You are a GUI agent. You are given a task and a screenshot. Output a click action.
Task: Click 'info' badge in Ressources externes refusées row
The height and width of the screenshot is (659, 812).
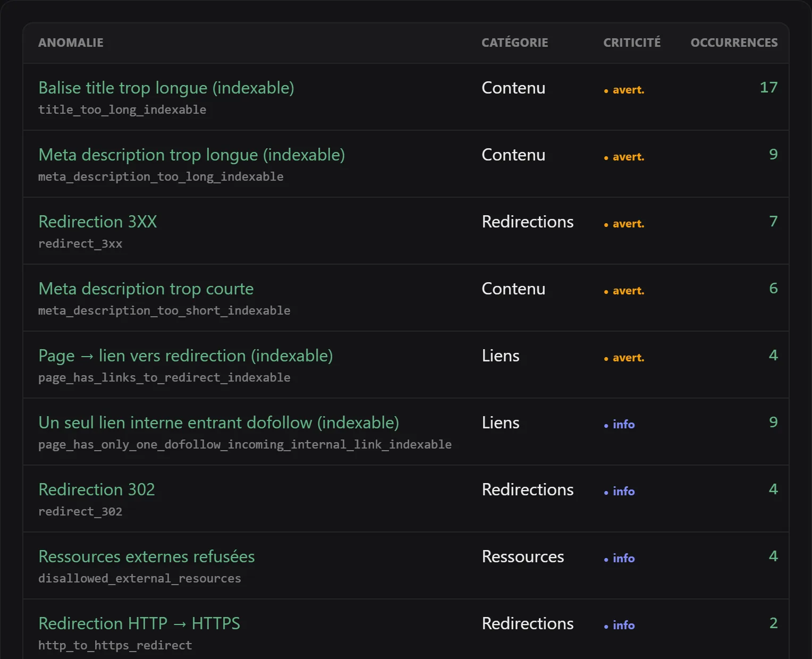coord(619,559)
